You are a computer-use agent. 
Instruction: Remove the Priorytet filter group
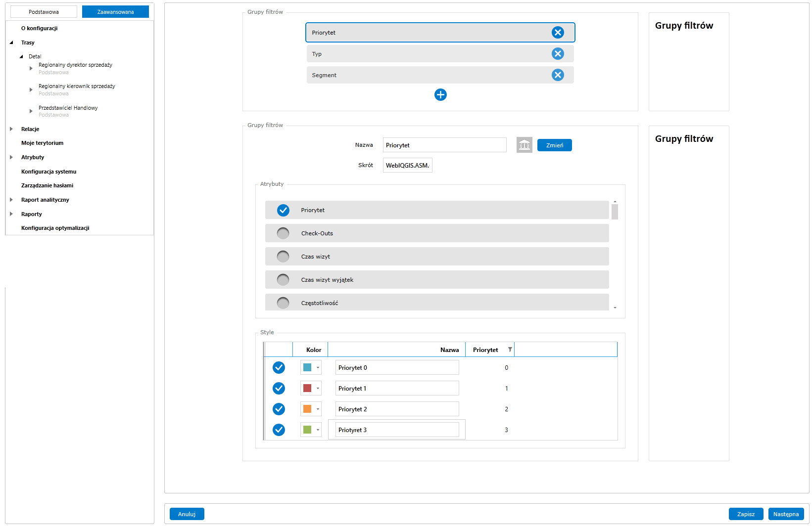pos(558,33)
